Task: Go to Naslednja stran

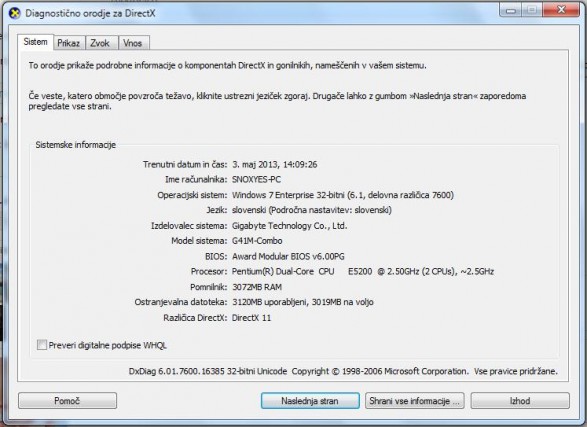Action: (x=310, y=401)
